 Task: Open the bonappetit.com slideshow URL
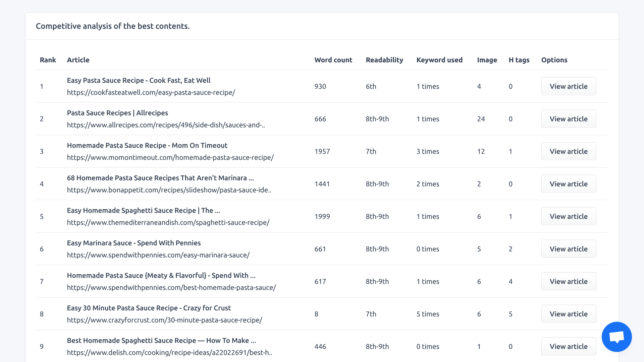169,190
